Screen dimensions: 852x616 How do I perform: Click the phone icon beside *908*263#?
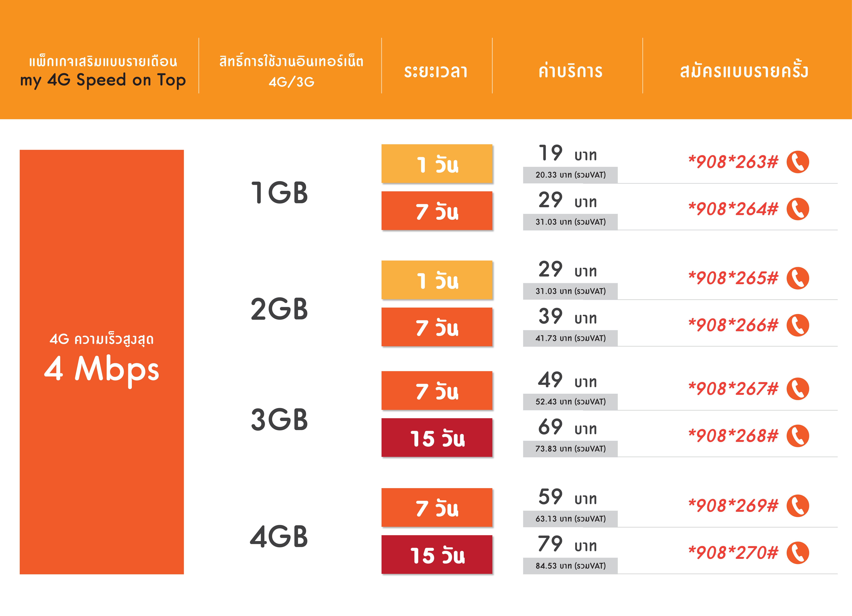point(798,162)
